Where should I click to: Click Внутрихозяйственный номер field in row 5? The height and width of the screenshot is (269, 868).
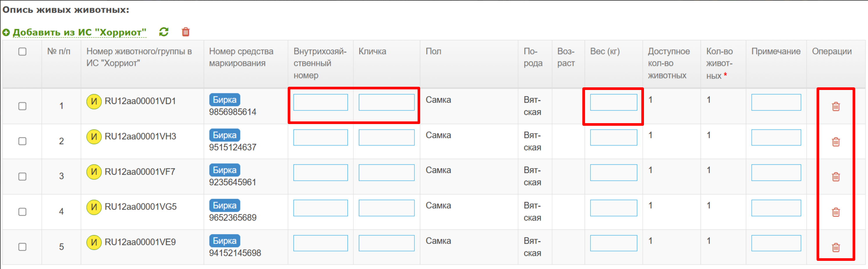[320, 243]
